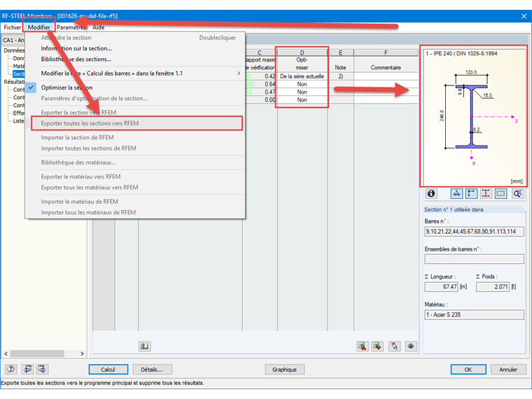The width and height of the screenshot is (532, 399).
Task: Select Exporter tous les matériaux vers RFEM
Action: 90,188
